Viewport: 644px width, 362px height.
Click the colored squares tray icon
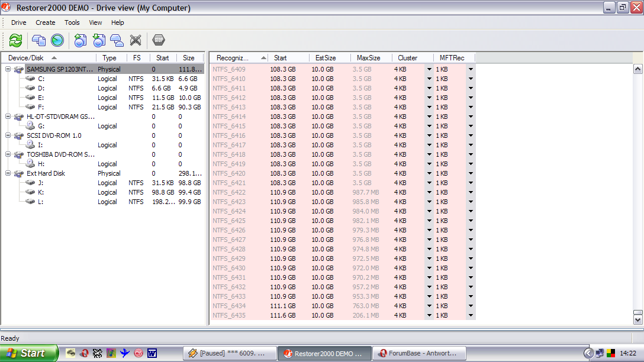point(611,353)
